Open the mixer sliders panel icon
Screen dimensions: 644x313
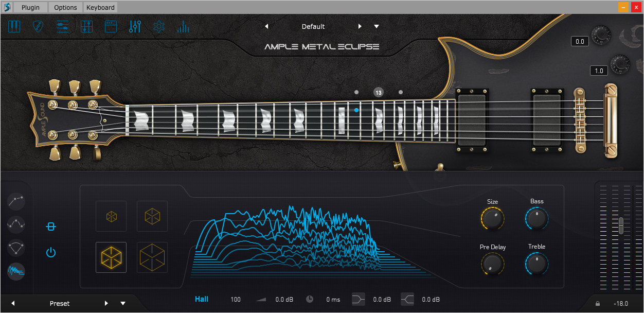tap(135, 26)
